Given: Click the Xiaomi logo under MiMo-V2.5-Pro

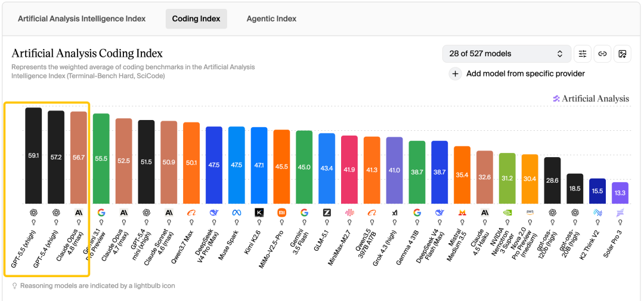Looking at the screenshot, I should tap(281, 213).
